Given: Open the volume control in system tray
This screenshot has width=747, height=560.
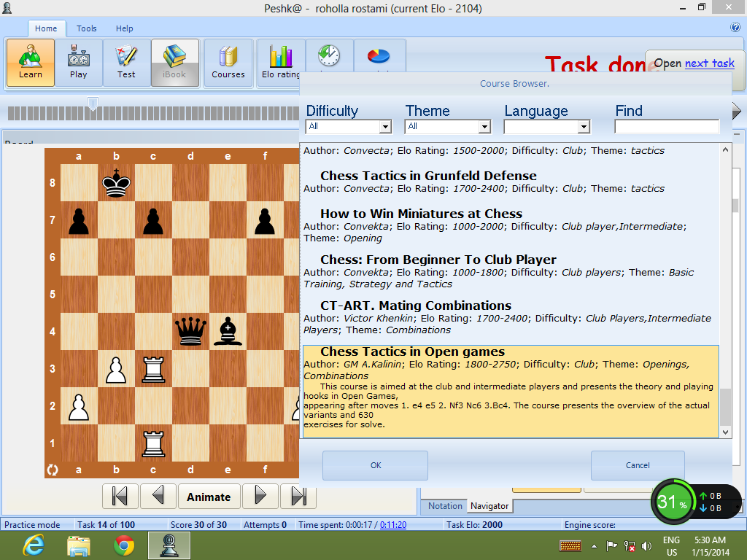Looking at the screenshot, I should 646,545.
